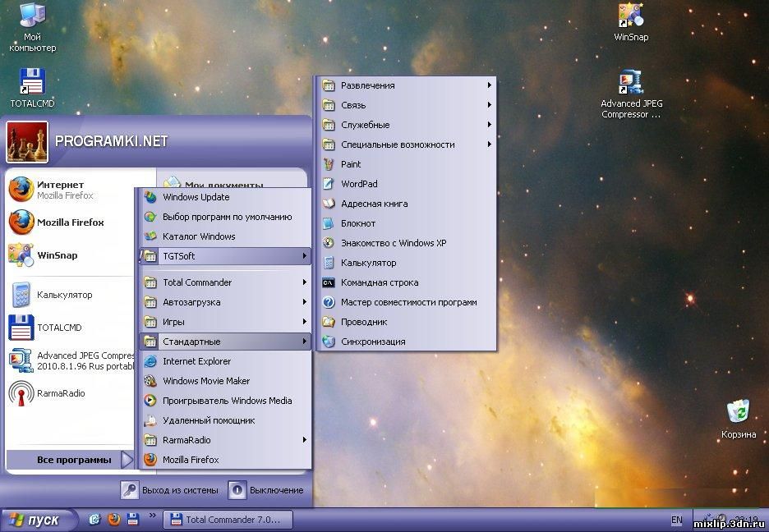769x532 pixels.
Task: Click Проигрыватель Windows Media icon
Action: [x=150, y=400]
